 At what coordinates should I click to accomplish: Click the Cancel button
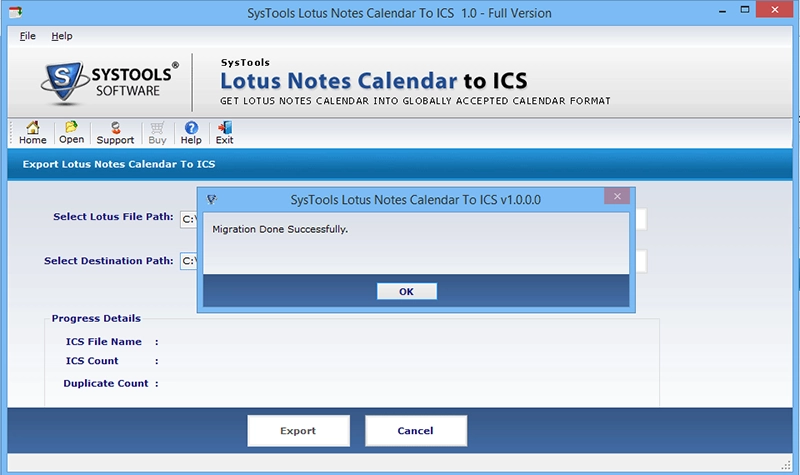coord(416,431)
